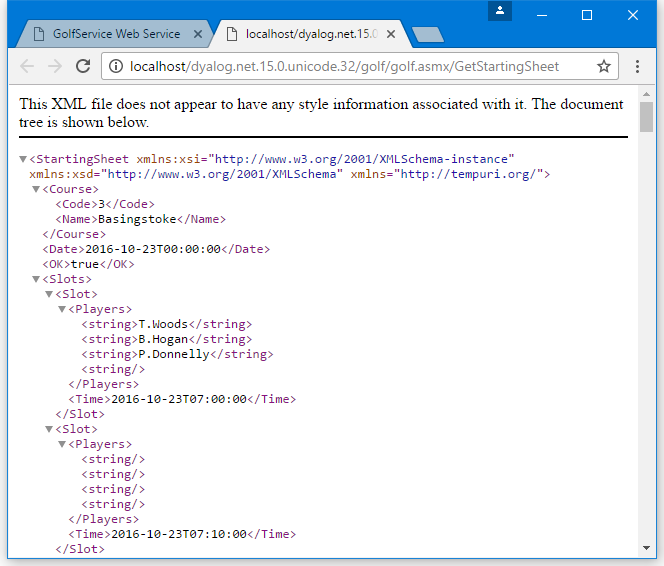Open the Chrome user profile button

pyautogui.click(x=500, y=11)
